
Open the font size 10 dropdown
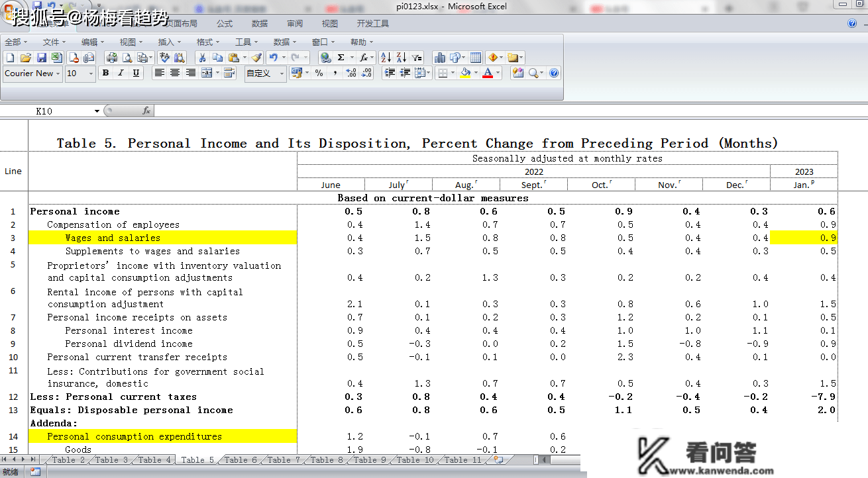91,73
